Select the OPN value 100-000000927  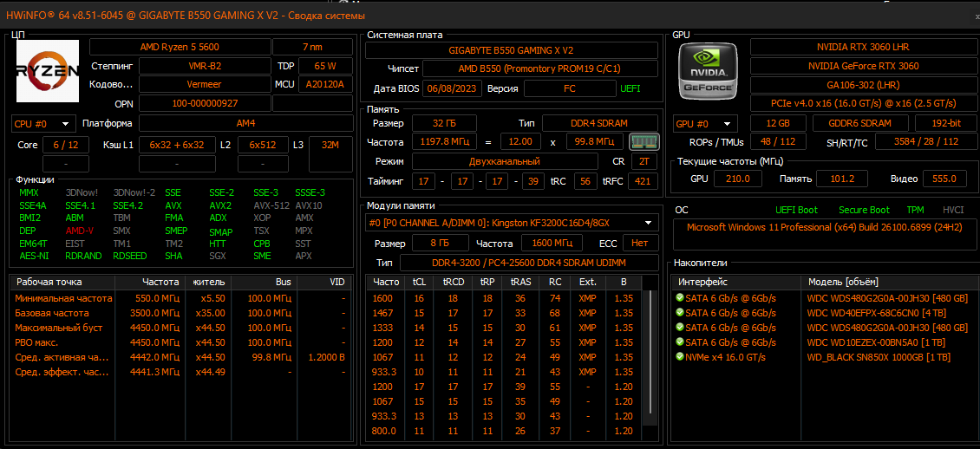(205, 103)
